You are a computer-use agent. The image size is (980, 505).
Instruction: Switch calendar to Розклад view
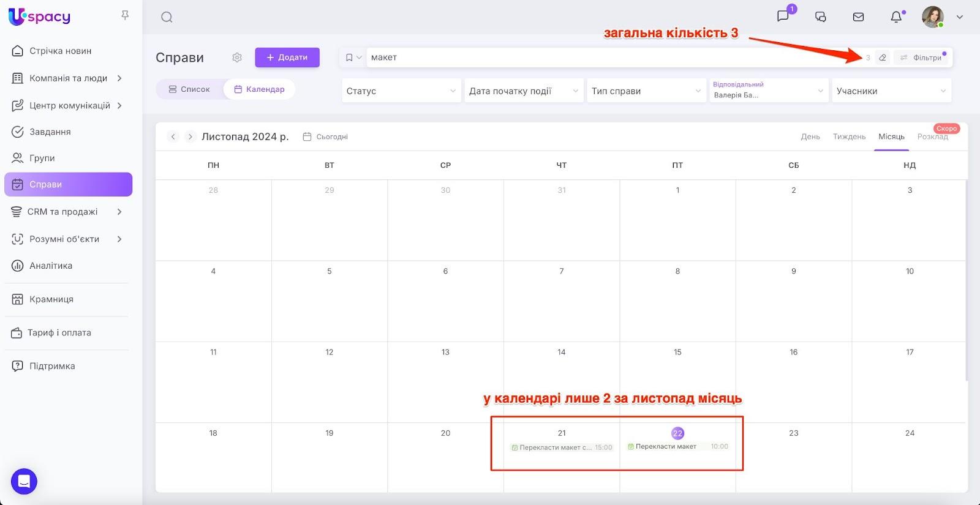tap(932, 137)
